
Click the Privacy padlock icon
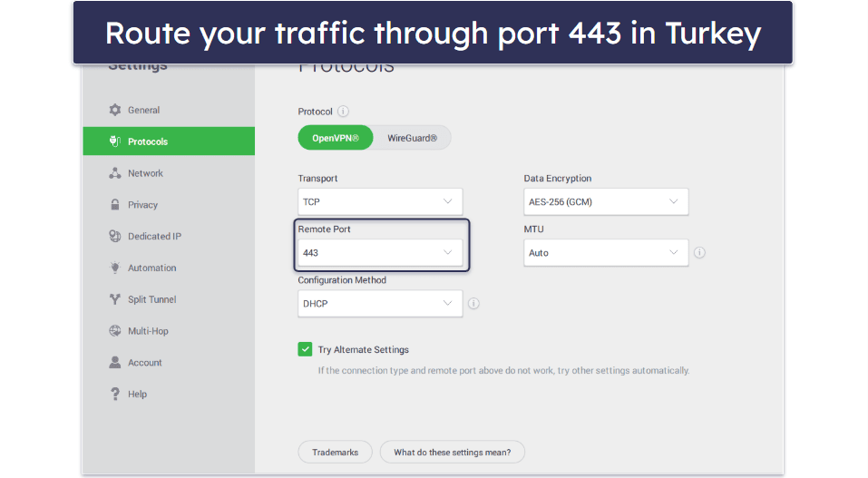click(115, 205)
